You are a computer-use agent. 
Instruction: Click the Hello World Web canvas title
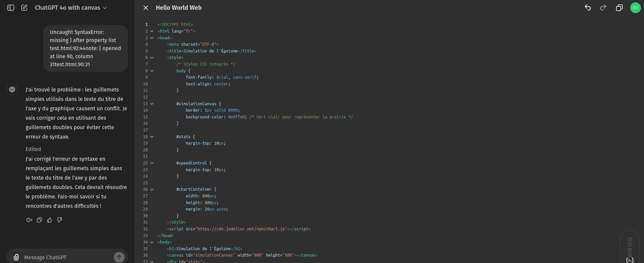pos(179,7)
